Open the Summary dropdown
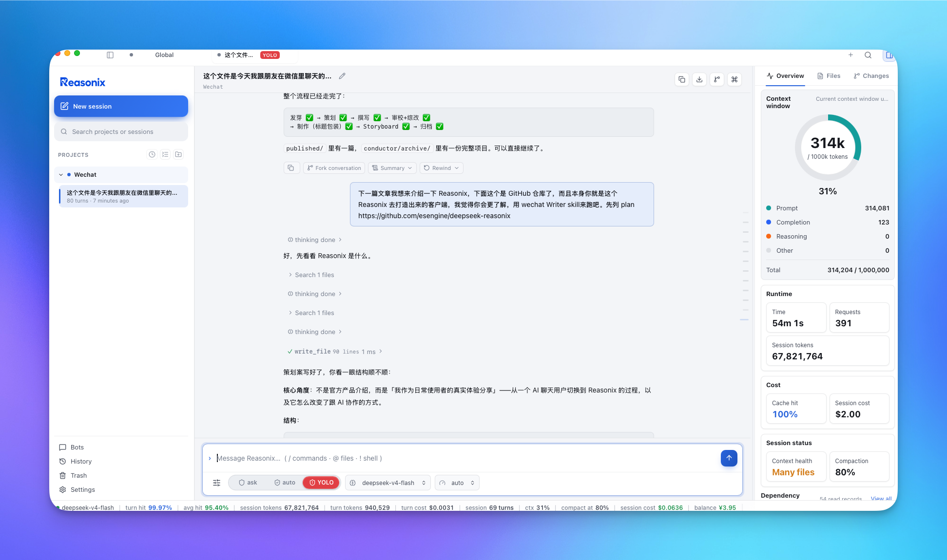Screen dimensions: 947x560 (392, 168)
